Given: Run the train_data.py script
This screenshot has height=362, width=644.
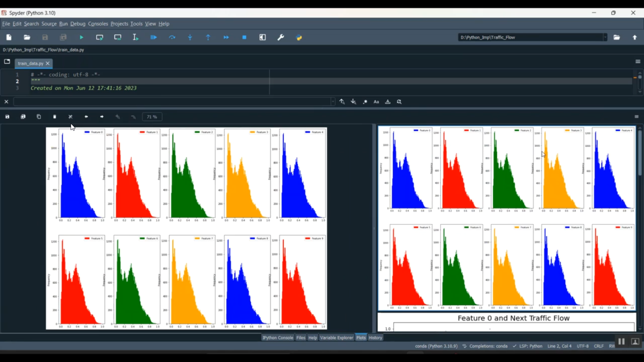Looking at the screenshot, I should (x=81, y=37).
